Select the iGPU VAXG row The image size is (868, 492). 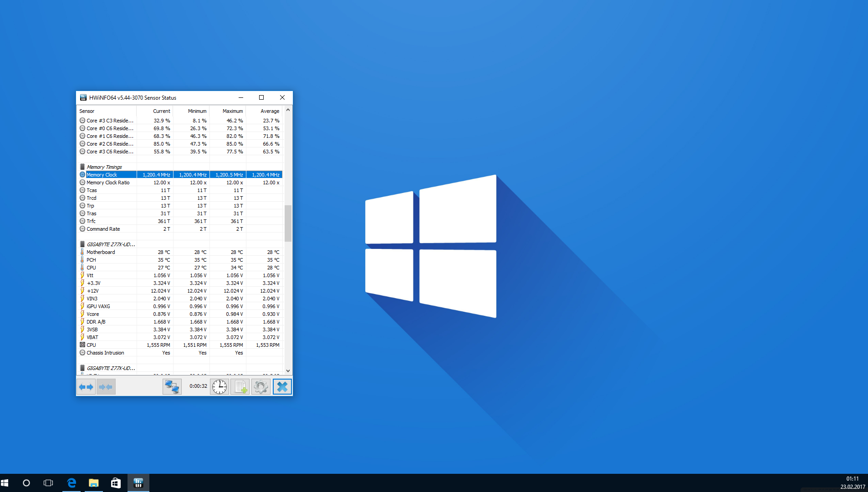point(180,306)
